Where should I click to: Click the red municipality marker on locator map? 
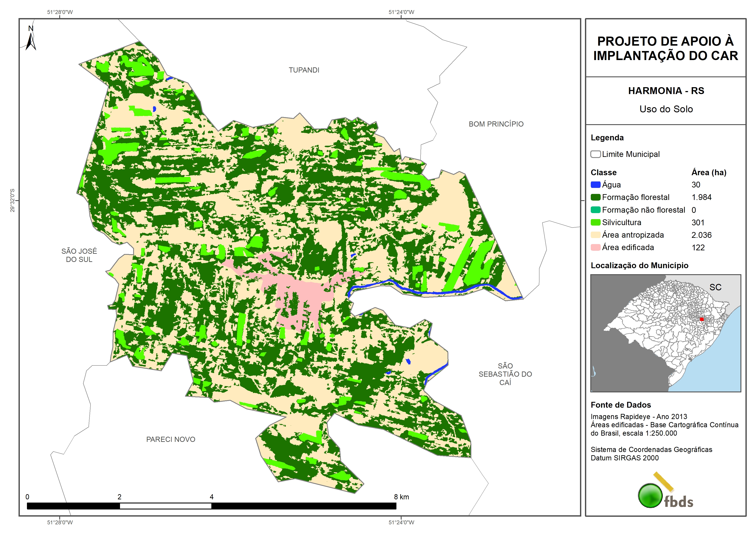[x=702, y=319]
